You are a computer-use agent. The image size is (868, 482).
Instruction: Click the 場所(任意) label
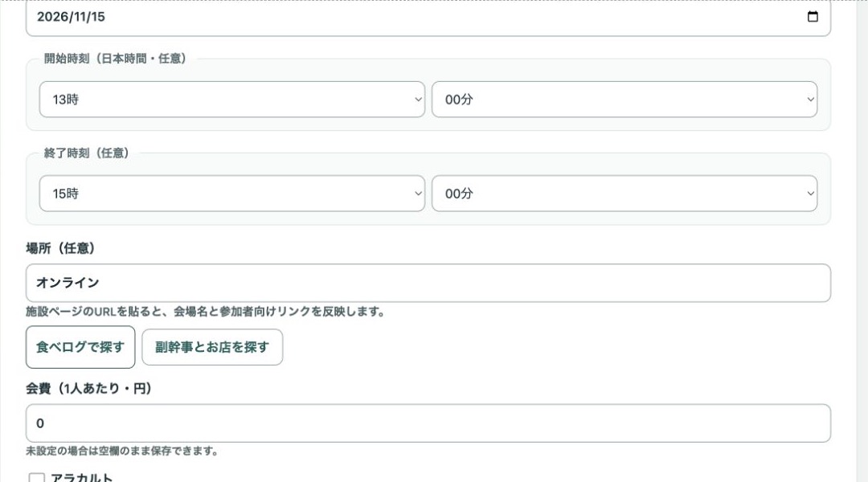click(60, 248)
